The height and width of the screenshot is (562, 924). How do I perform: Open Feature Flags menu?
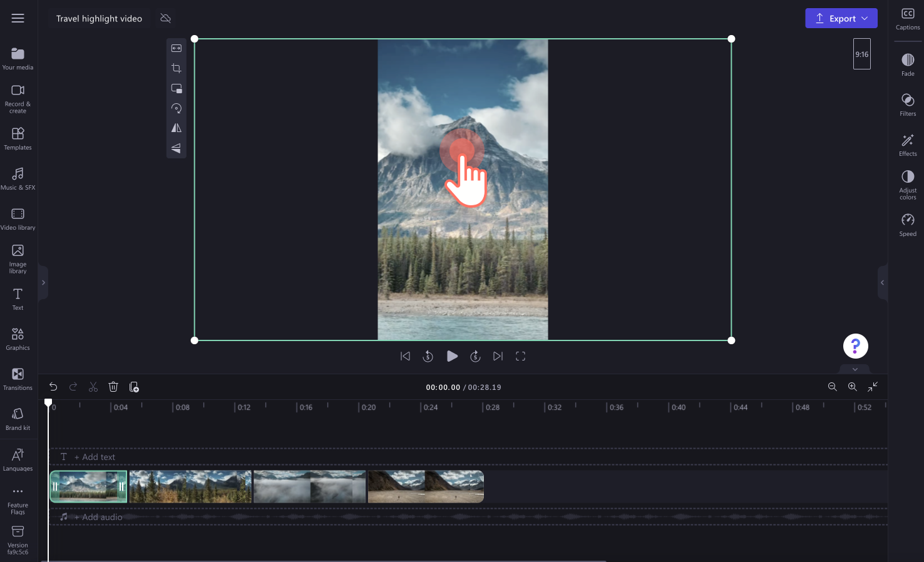[18, 501]
